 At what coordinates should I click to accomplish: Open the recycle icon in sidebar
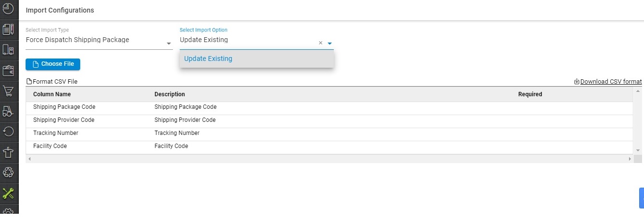(8, 173)
